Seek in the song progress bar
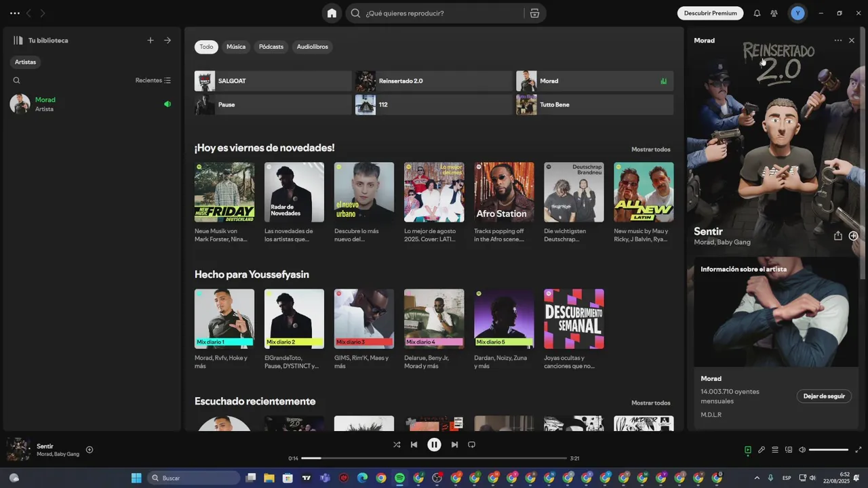Screen dimensions: 868x488 (x=434, y=458)
